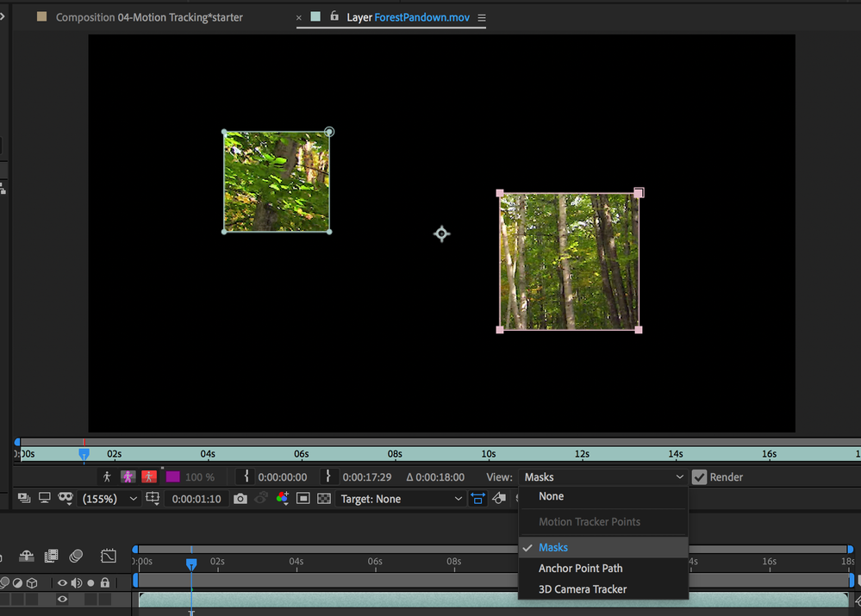Open Show Channel RGB circles icon
This screenshot has height=616, width=861.
282,499
